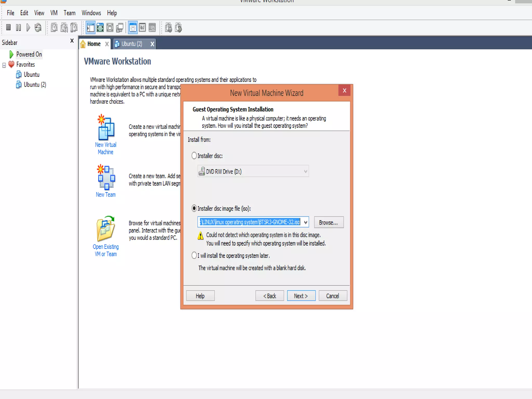
Task: Open the VM menu
Action: coord(54,13)
